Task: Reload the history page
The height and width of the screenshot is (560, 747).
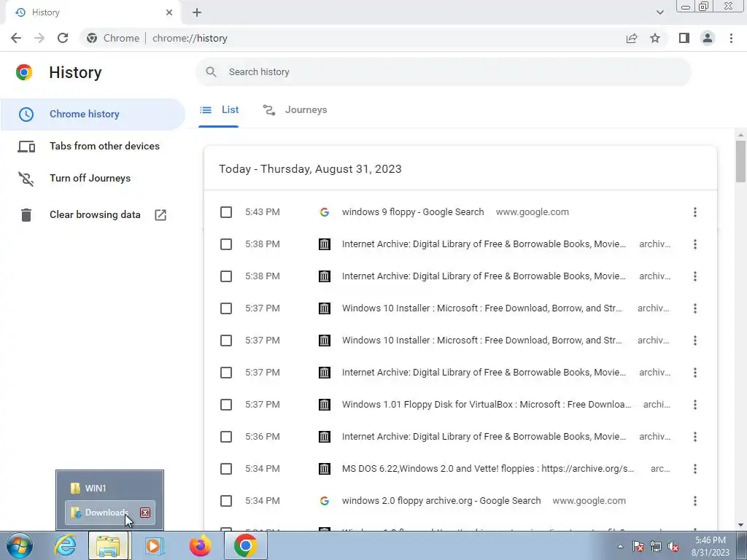Action: [63, 38]
